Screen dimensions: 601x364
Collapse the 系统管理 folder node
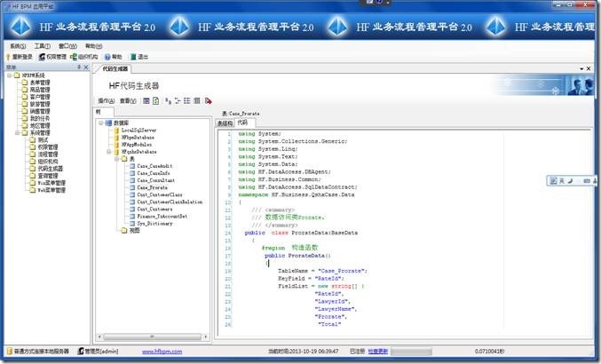(17, 132)
